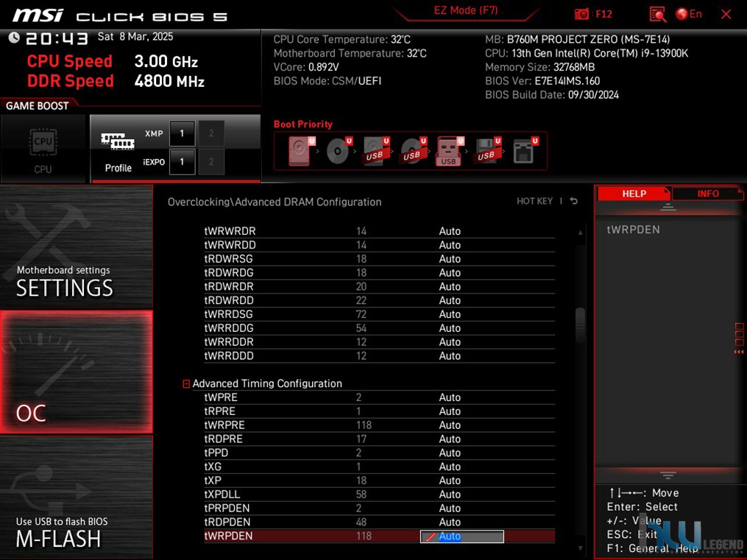Viewport: 747px width, 560px height.
Task: Open the OC overclocking section
Action: point(77,372)
